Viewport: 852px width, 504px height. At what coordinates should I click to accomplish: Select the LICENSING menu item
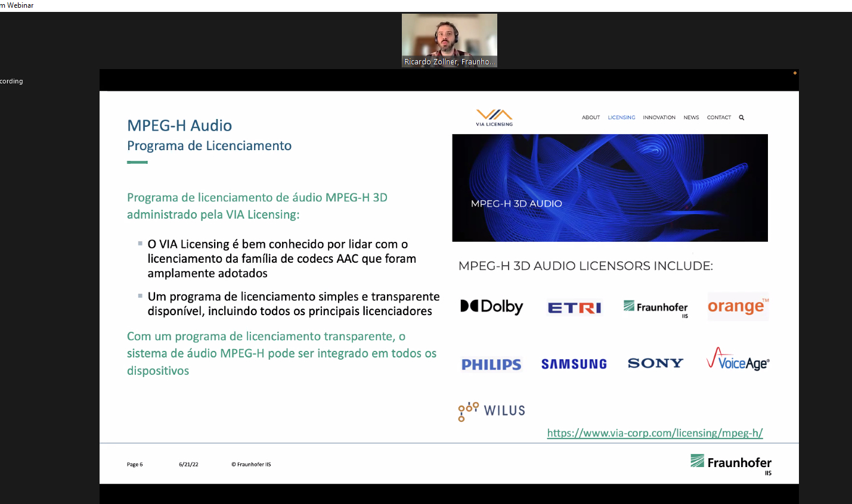[621, 117]
